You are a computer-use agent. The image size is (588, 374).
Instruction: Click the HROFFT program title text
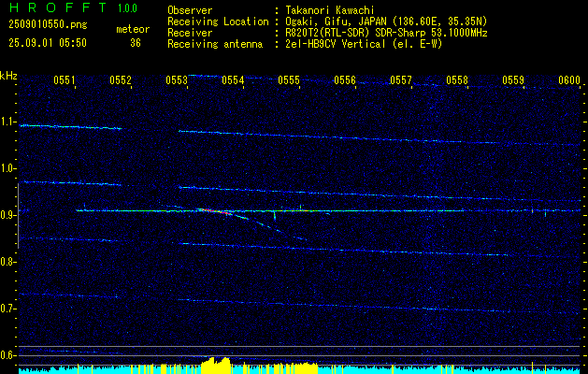[x=58, y=7]
